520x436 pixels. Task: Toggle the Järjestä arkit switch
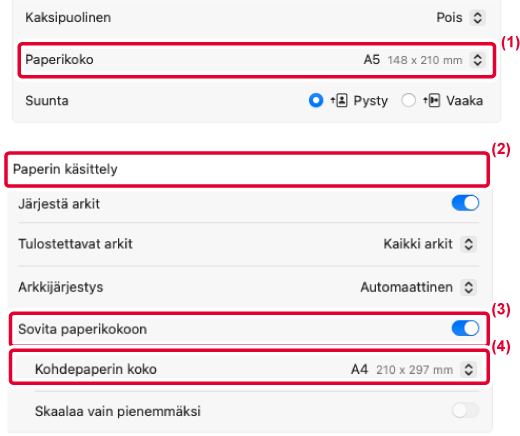[x=465, y=203]
